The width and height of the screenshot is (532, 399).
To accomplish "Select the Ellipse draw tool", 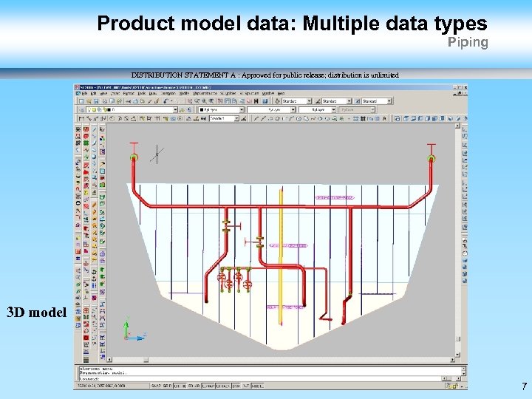I will point(320,118).
